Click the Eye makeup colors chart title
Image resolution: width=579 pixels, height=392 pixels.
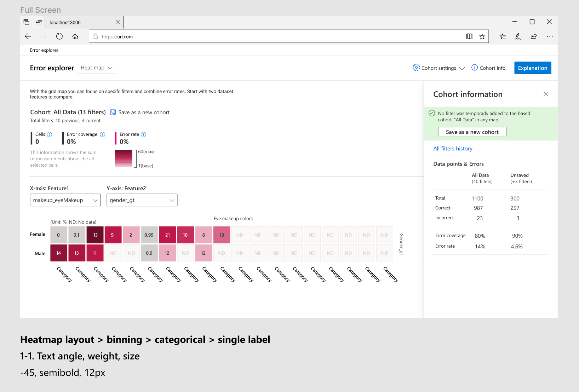click(233, 219)
